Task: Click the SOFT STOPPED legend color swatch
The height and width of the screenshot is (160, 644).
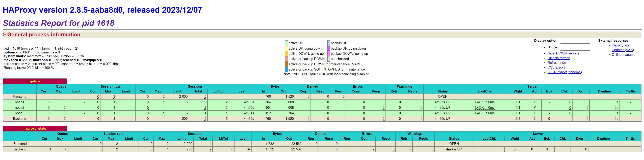Action: pyautogui.click(x=287, y=69)
